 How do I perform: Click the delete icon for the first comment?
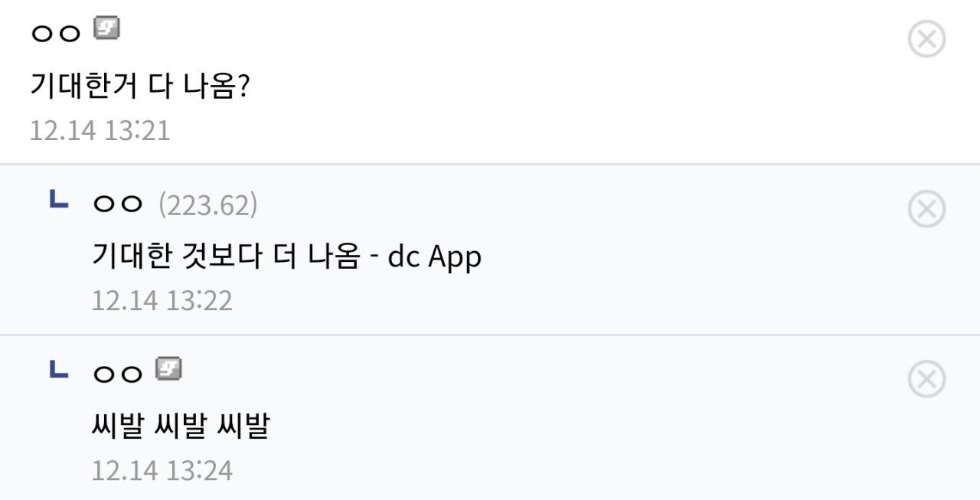pyautogui.click(x=926, y=40)
